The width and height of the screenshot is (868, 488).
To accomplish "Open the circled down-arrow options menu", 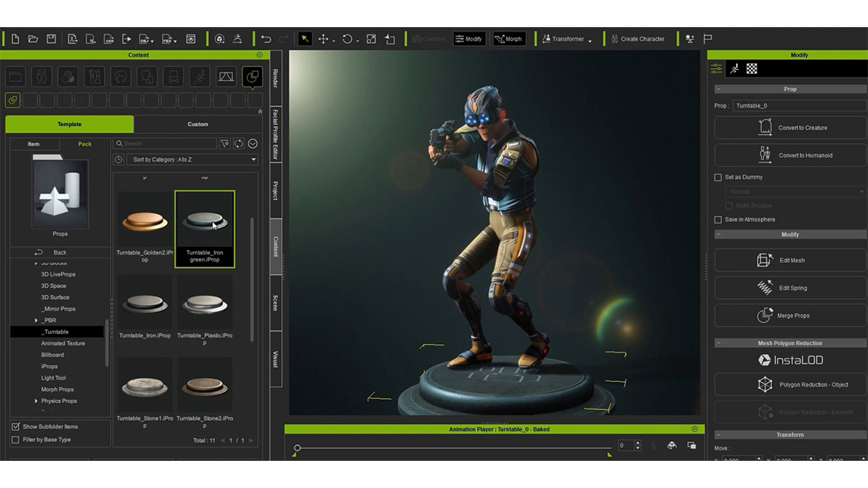I will [x=252, y=143].
